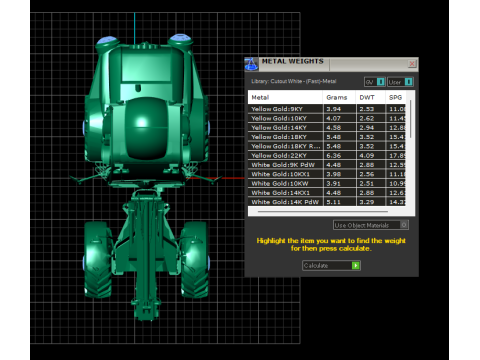Viewport: 480px width, 360px height.
Task: Select the White Gold:14KX1 row
Action: pyautogui.click(x=327, y=193)
